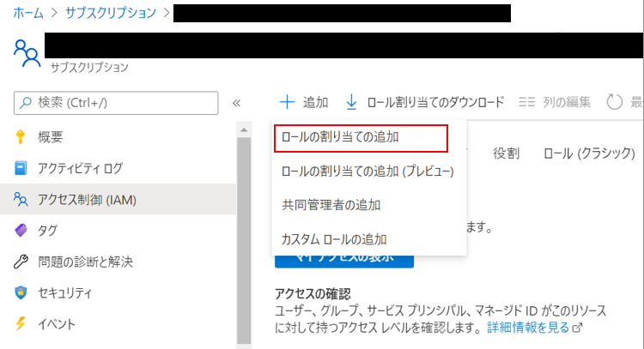
Task: Click the large subscription people icon in header
Action: point(27,53)
